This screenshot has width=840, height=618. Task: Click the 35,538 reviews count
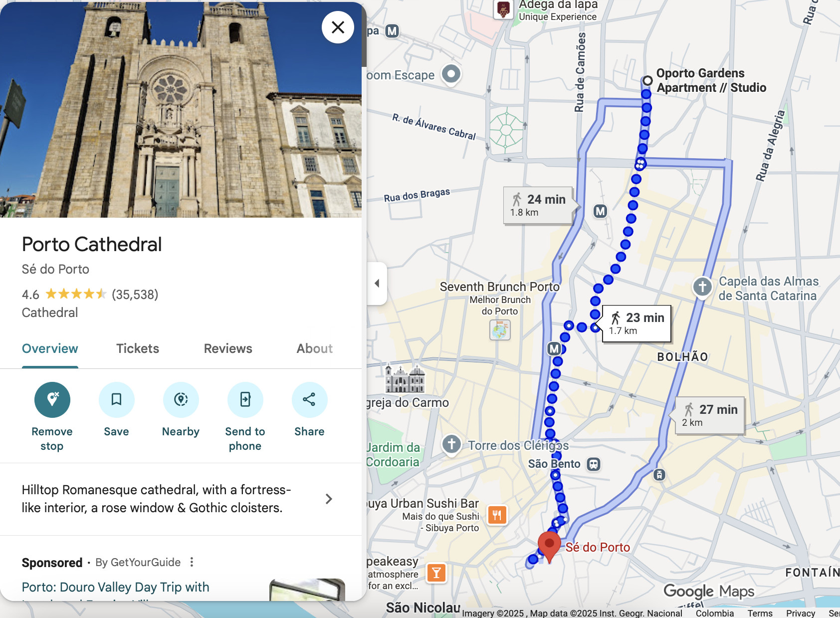pos(135,295)
